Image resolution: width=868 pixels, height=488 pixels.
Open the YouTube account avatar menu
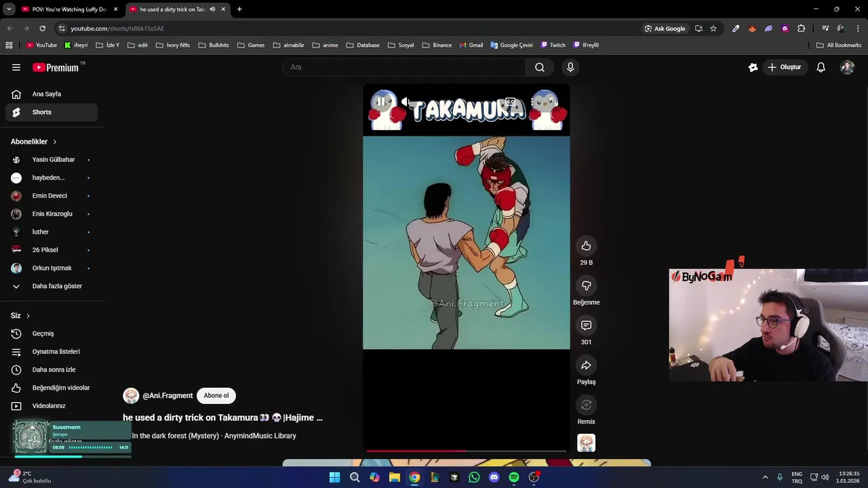pos(847,67)
